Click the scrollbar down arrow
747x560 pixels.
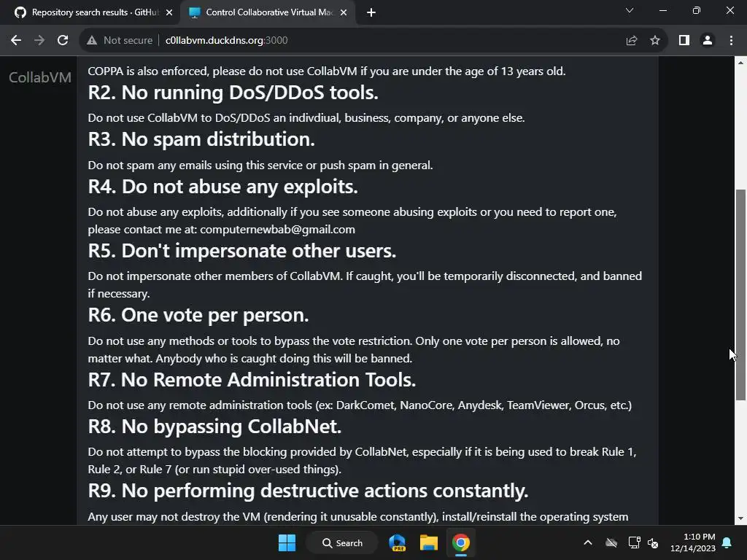point(741,519)
